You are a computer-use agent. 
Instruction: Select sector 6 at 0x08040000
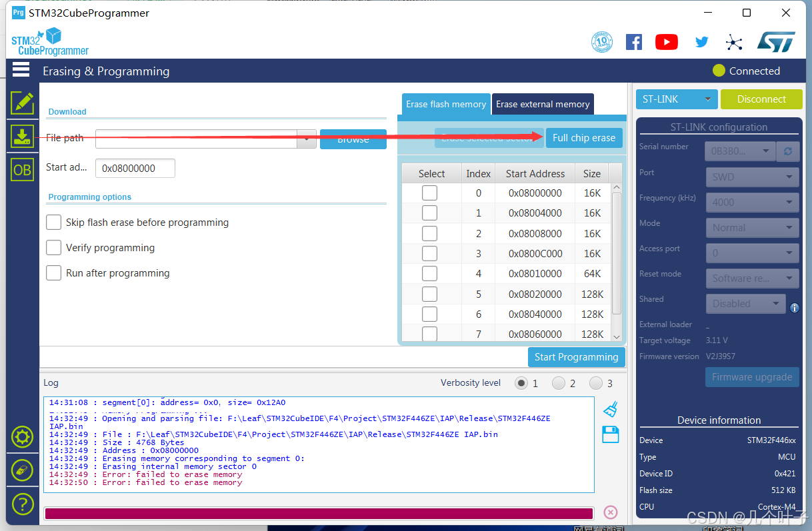(x=430, y=314)
